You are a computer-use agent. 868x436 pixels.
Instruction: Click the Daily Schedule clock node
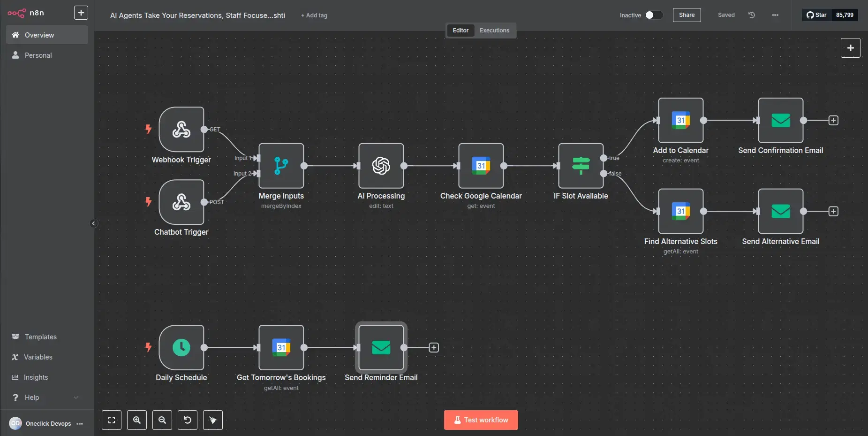point(181,348)
